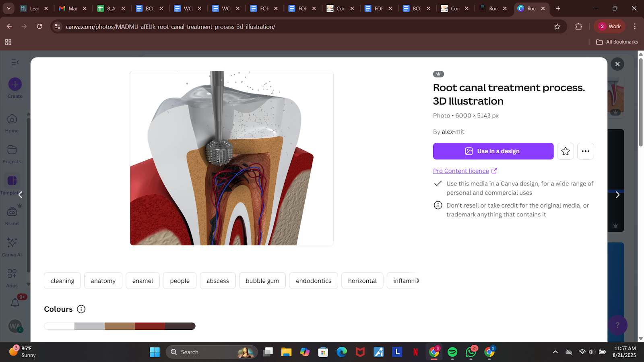Open Spotify from the taskbar
Viewport: 644px width, 362px height.
click(452, 352)
